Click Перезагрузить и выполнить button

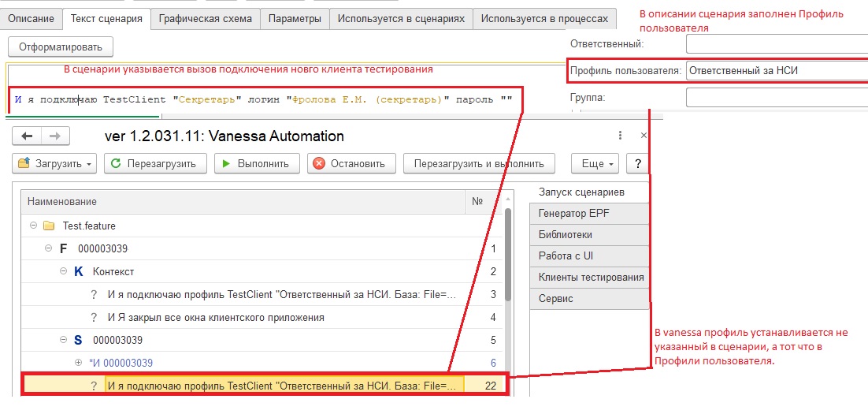click(x=480, y=163)
